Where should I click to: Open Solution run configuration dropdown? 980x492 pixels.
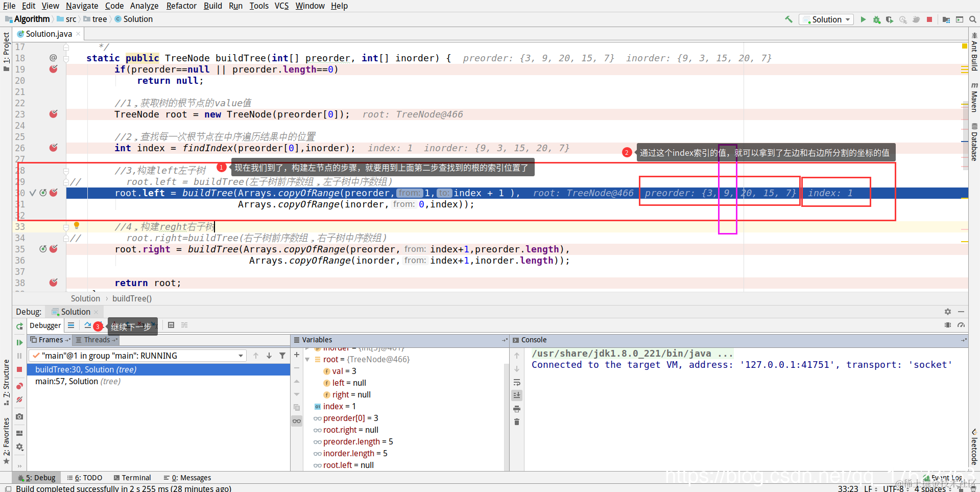pyautogui.click(x=826, y=19)
